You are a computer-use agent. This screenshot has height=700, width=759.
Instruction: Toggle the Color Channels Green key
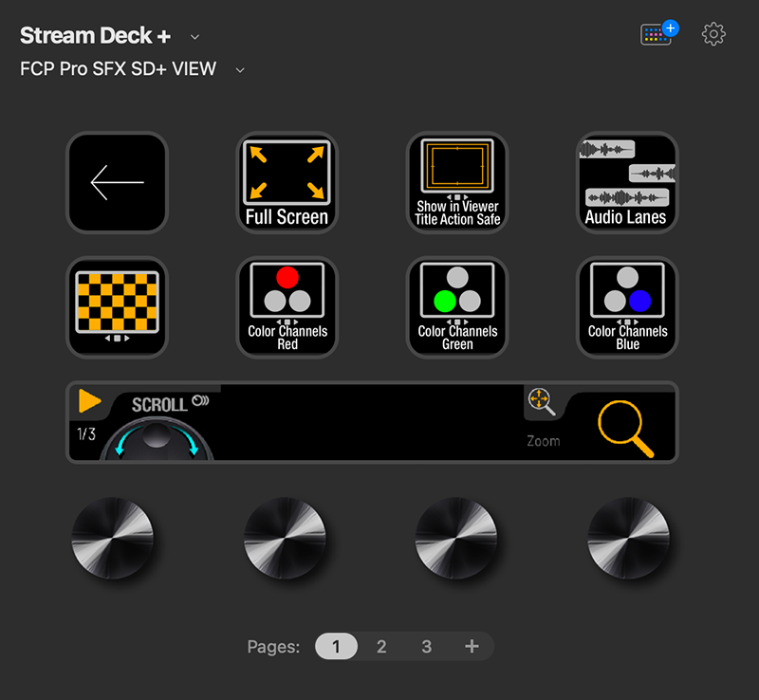pyautogui.click(x=456, y=305)
